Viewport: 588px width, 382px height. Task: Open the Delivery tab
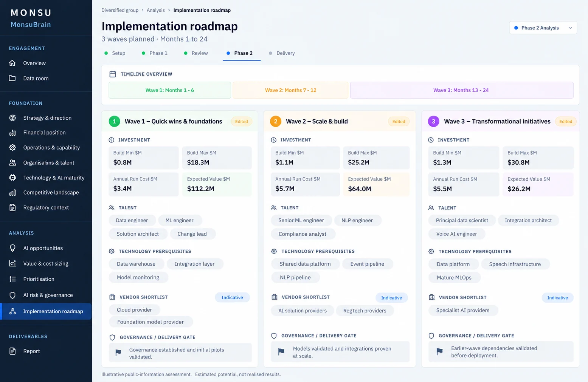coord(282,53)
